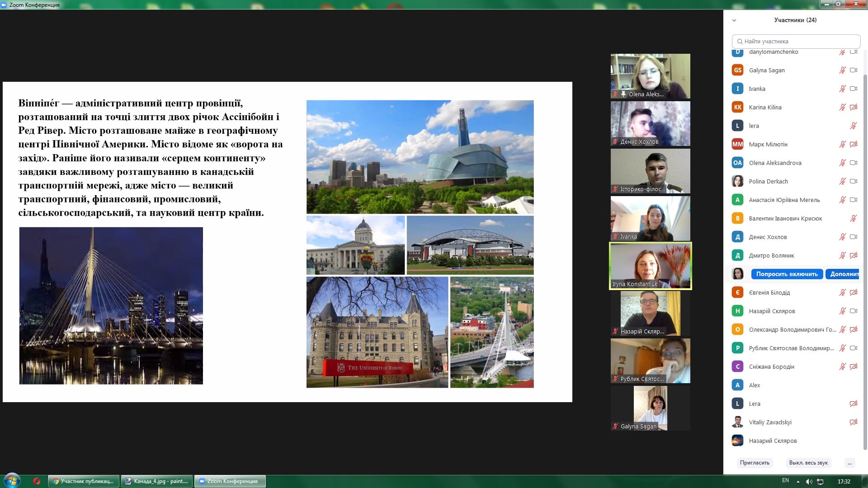Image resolution: width=868 pixels, height=488 pixels.
Task: Click the Пригласить button
Action: 755,463
